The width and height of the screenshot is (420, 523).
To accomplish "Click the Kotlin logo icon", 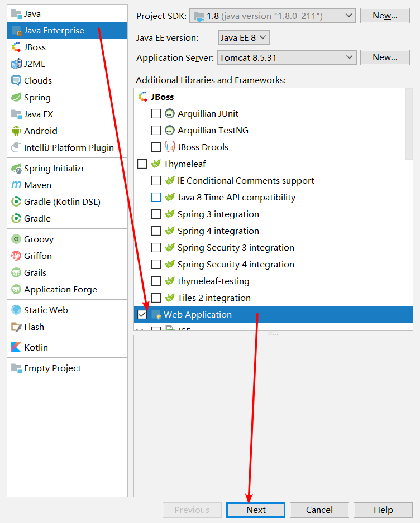I will tap(16, 348).
